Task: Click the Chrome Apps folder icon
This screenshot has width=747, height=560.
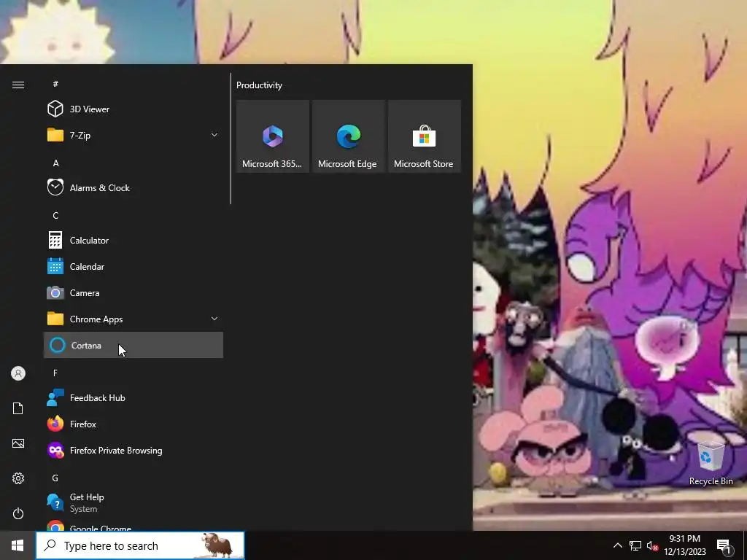Action: click(x=55, y=319)
